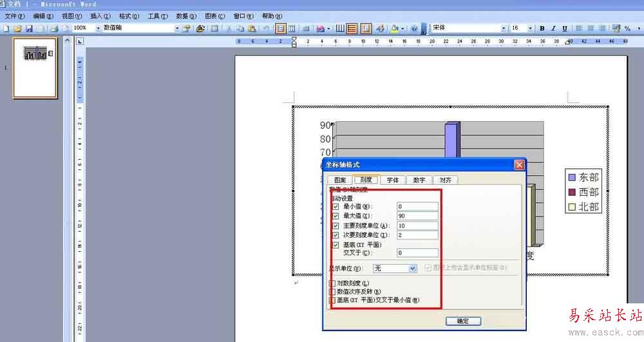
Task: Click the Undo arrow icon
Action: pyautogui.click(x=266, y=28)
